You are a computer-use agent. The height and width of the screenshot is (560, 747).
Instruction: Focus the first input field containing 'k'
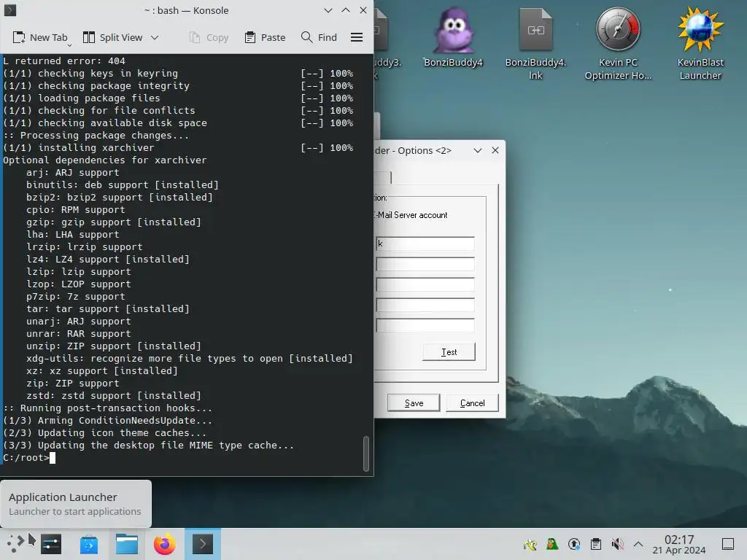(425, 244)
